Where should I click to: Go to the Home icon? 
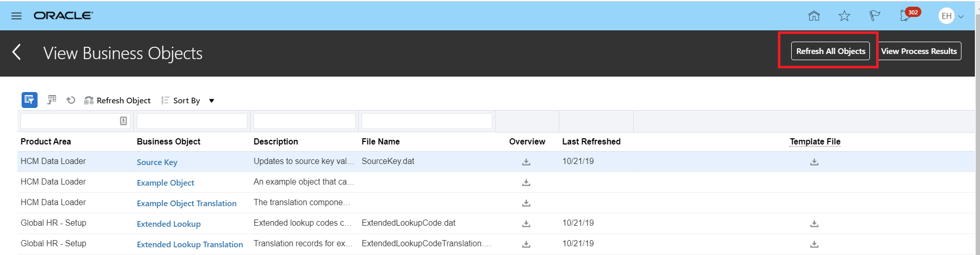[814, 16]
